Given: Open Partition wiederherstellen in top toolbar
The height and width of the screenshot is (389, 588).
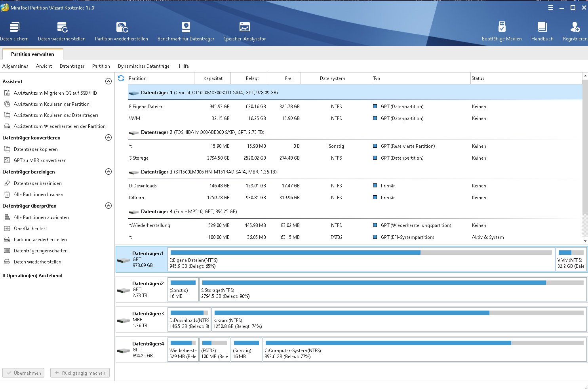Looking at the screenshot, I should [x=122, y=31].
